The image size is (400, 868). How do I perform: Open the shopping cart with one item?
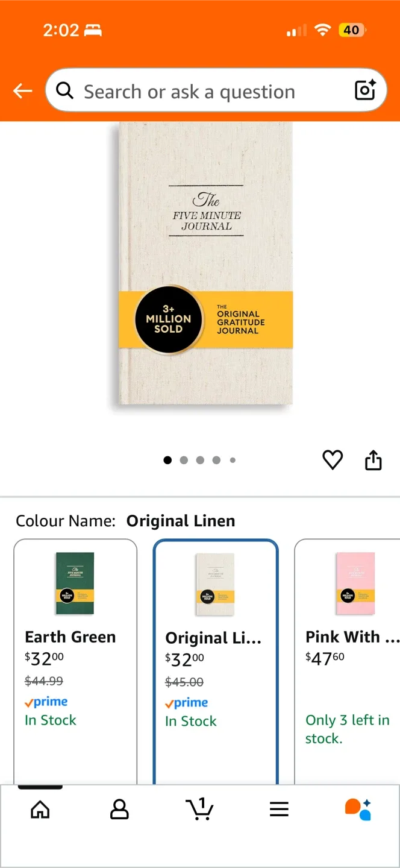(x=200, y=810)
